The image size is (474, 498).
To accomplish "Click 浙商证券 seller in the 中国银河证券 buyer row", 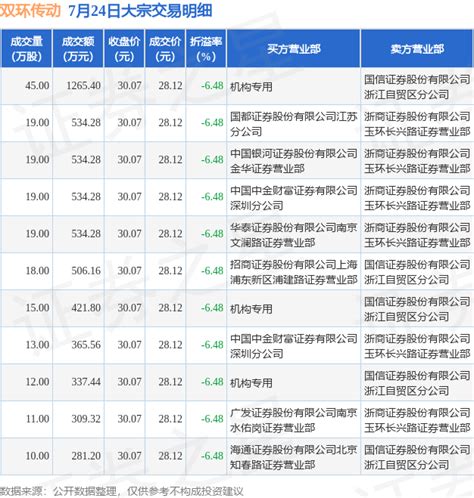I will pos(417,161).
